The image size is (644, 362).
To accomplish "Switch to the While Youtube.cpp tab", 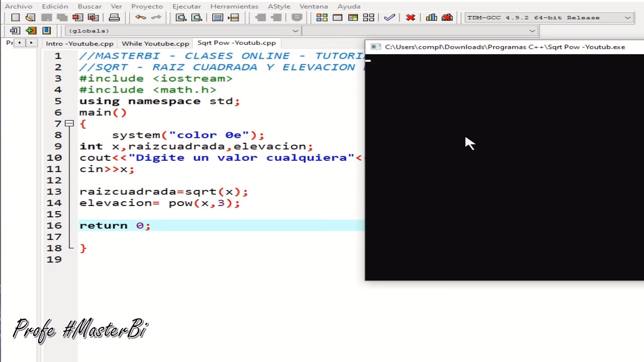I will [155, 44].
